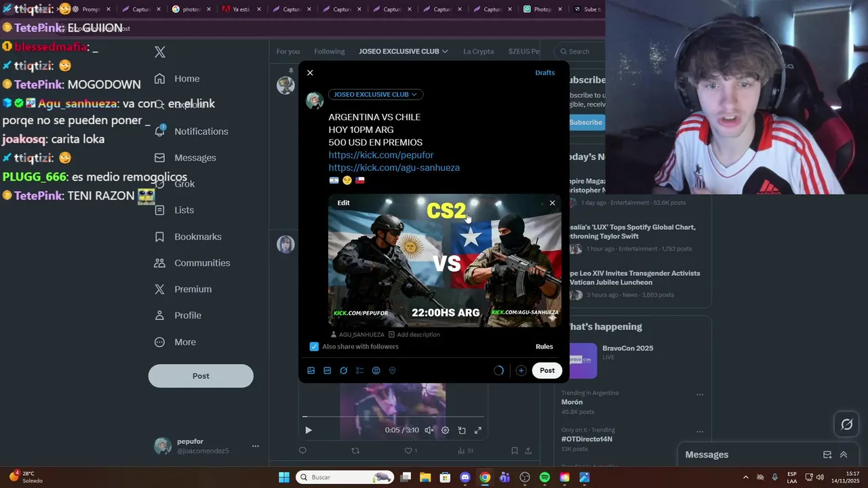
Task: Click Add description below the image
Action: (x=414, y=335)
